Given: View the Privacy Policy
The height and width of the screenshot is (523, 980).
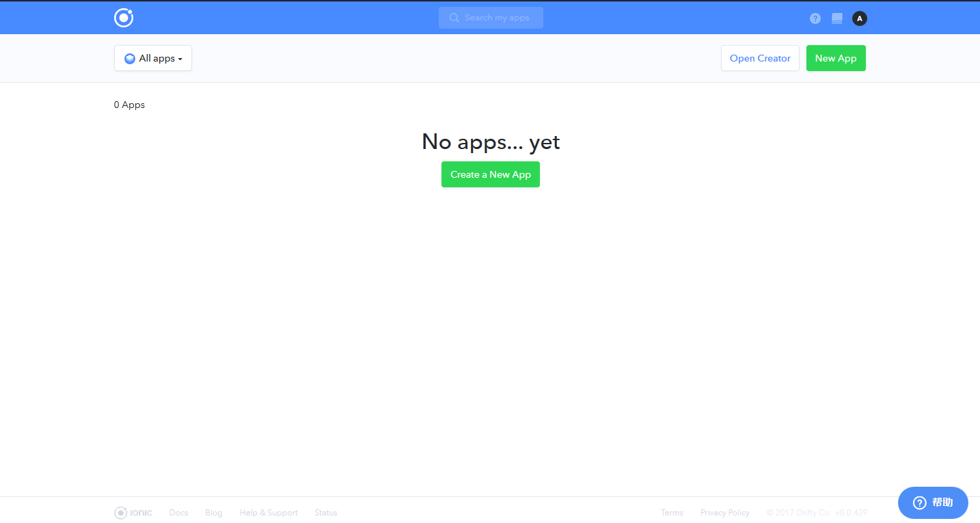Looking at the screenshot, I should point(724,512).
